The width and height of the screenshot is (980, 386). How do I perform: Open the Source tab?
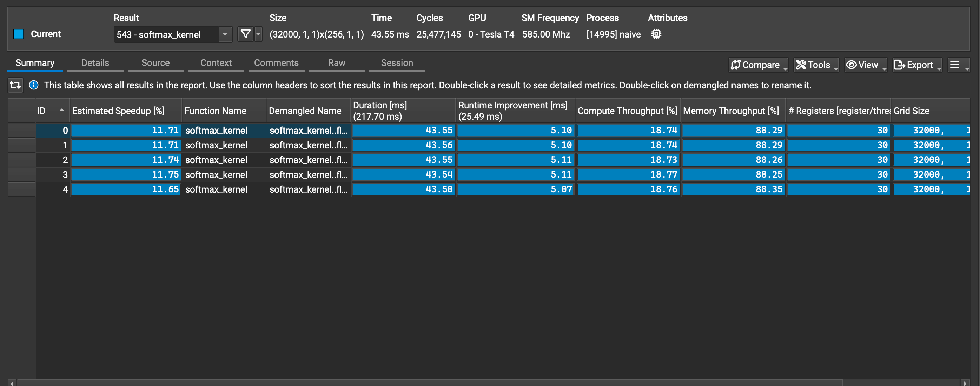point(155,63)
